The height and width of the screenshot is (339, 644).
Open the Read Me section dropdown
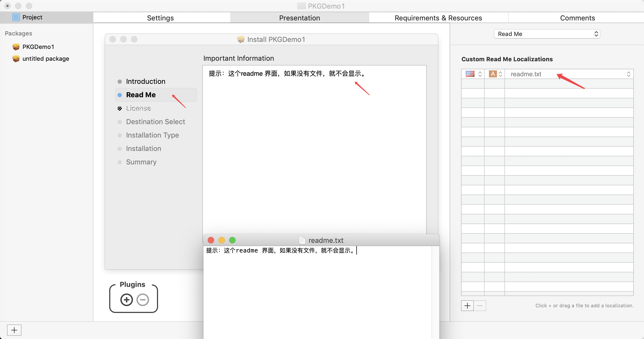click(547, 34)
